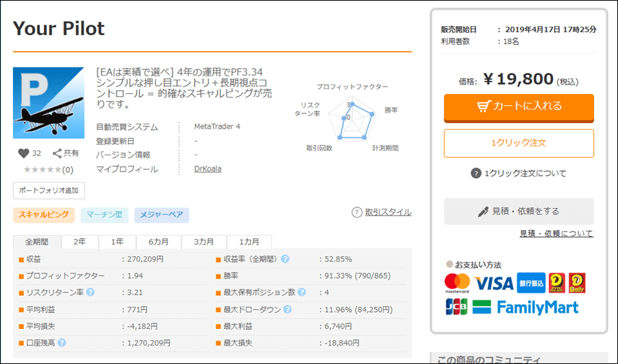This screenshot has width=618, height=364.
Task: Click the スキャルピング tag
Action: coord(43,215)
